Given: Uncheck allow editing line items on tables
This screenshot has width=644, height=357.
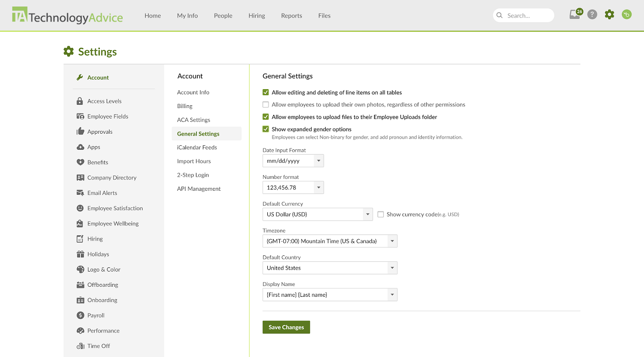Looking at the screenshot, I should pos(265,92).
